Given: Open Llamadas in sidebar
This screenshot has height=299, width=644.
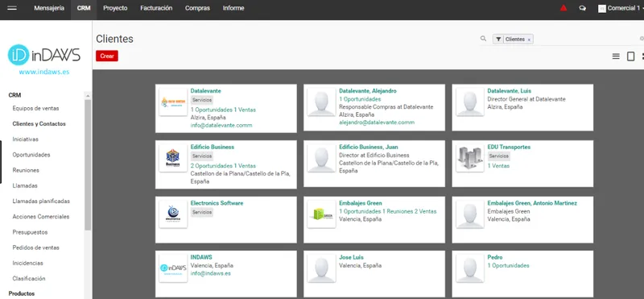Looking at the screenshot, I should (x=25, y=186).
